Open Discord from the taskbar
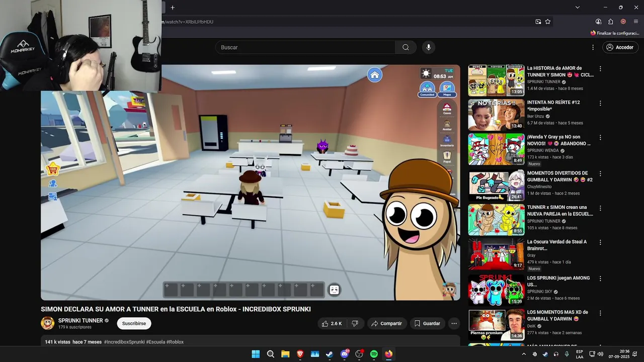Image resolution: width=644 pixels, height=362 pixels. tap(345, 354)
